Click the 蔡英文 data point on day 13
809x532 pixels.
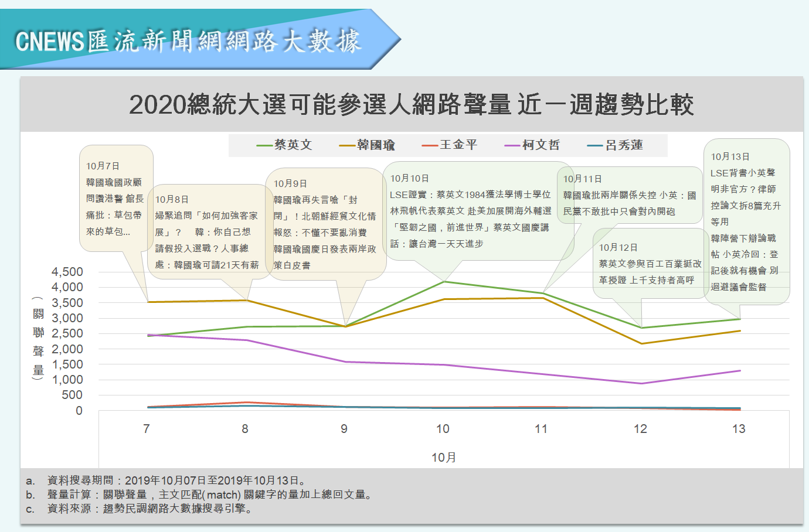pyautogui.click(x=740, y=319)
